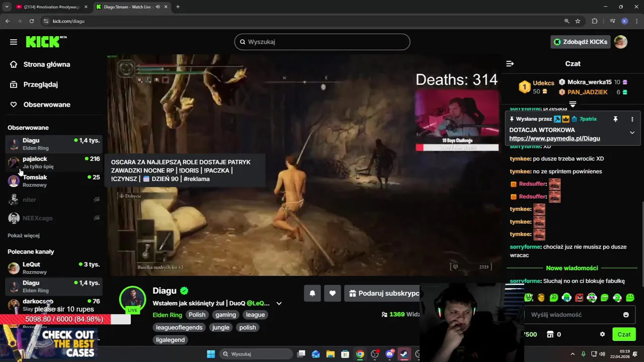Click the Wyszukaj search field on Kick
Viewport: 644px width, 362px height.
[x=322, y=42]
